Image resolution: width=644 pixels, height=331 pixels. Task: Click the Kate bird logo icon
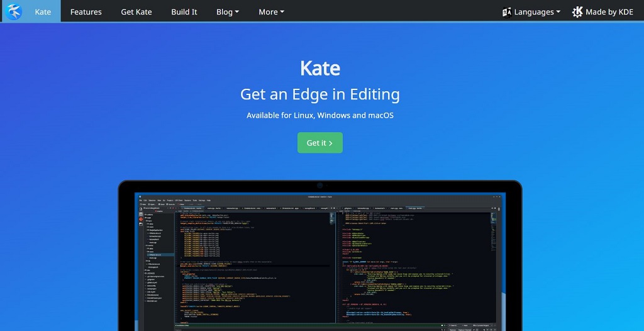[14, 12]
